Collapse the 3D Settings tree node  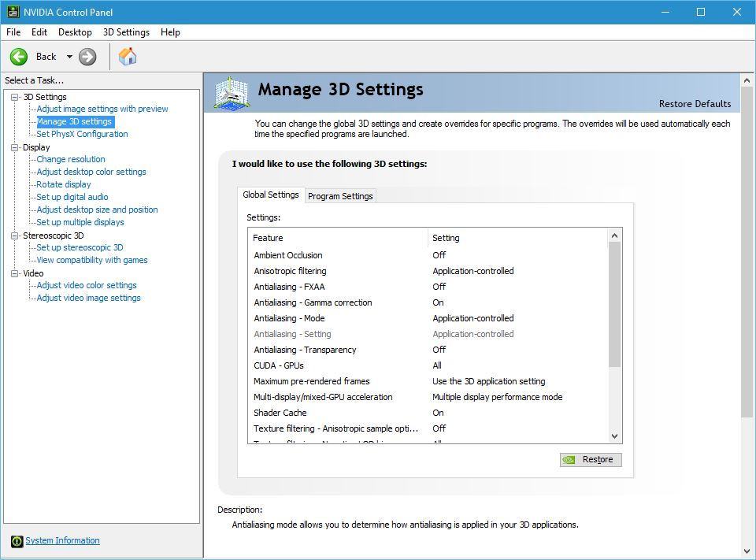pos(15,97)
